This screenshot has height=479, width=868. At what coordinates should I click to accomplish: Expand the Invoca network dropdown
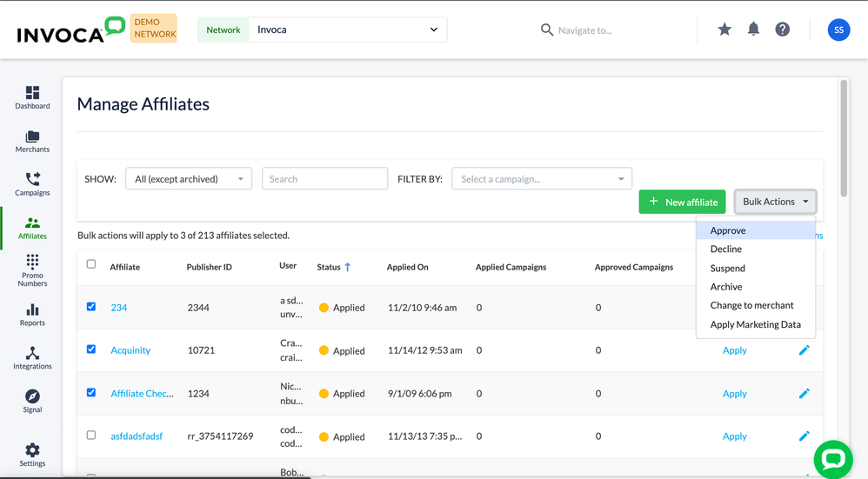348,30
